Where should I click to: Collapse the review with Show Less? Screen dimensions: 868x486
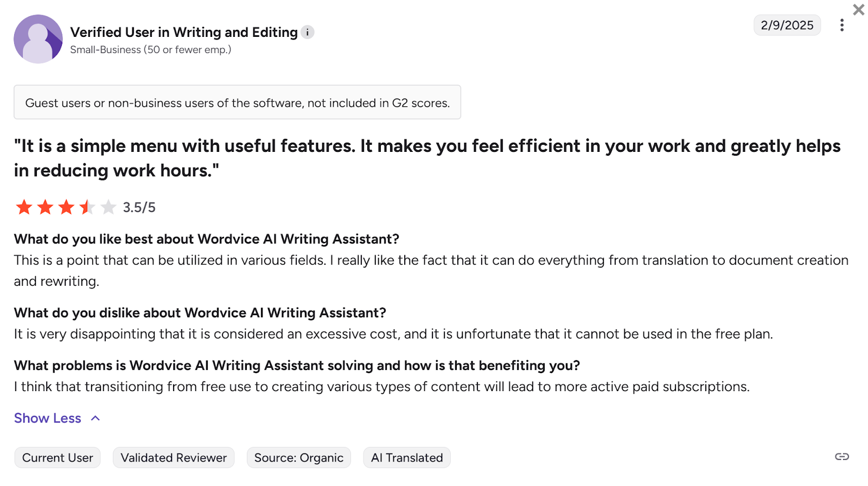pyautogui.click(x=47, y=418)
